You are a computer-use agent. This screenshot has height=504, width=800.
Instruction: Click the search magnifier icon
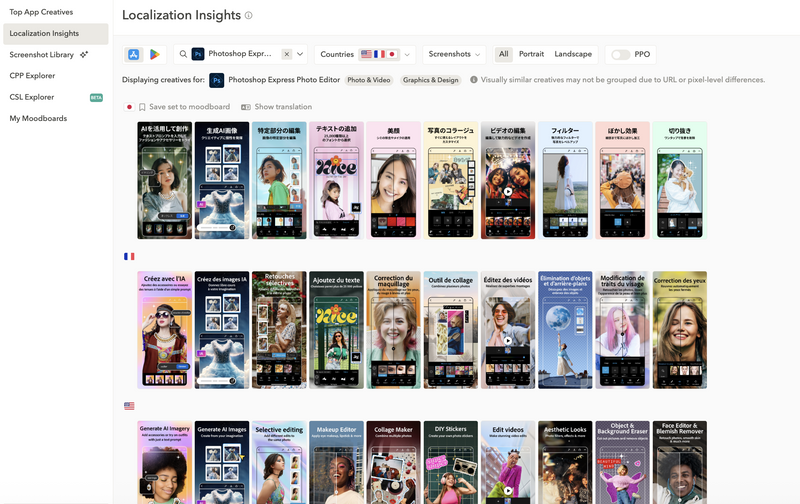coord(183,54)
